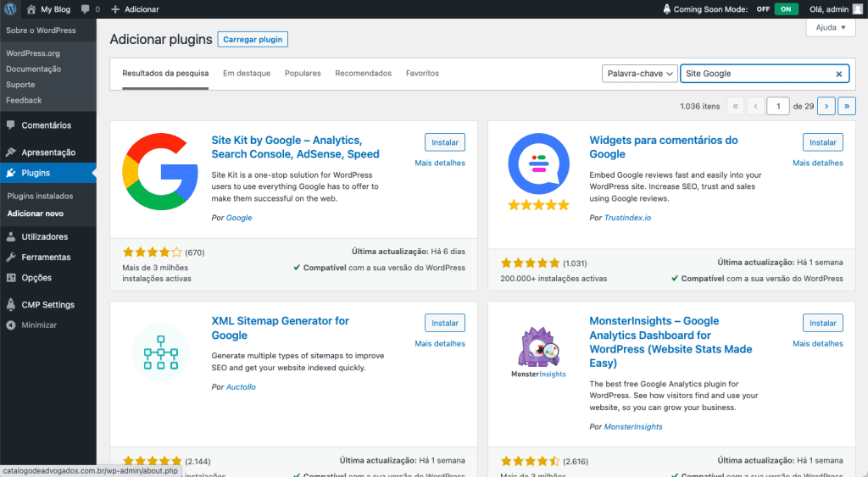The image size is (868, 477).
Task: Click CMP Settings rocket icon
Action: tap(10, 304)
